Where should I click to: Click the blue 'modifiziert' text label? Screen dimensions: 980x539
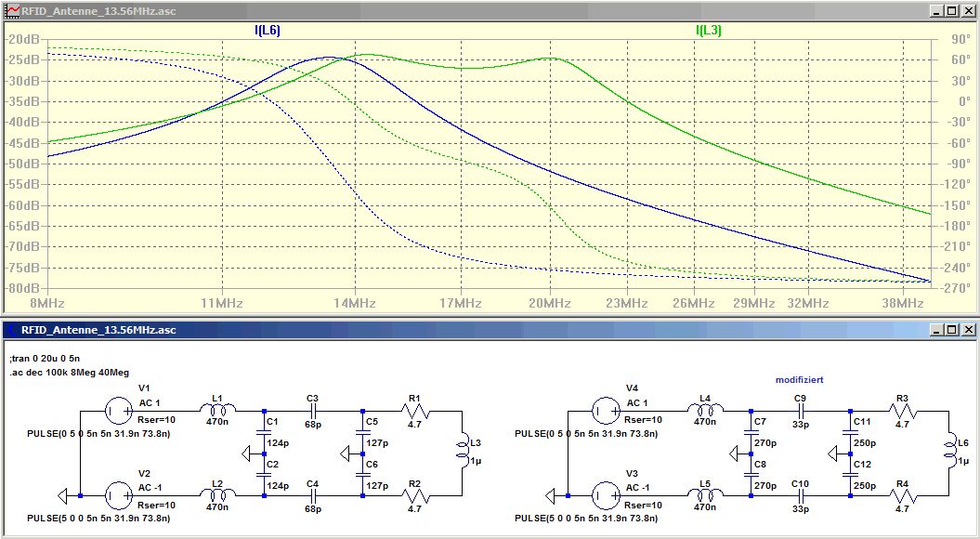coord(799,380)
